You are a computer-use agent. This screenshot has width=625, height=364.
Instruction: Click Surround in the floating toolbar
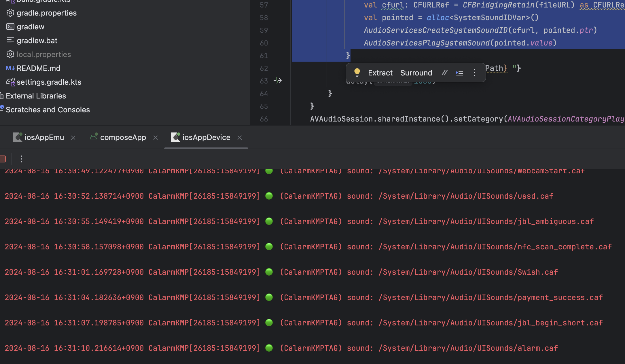pyautogui.click(x=416, y=73)
